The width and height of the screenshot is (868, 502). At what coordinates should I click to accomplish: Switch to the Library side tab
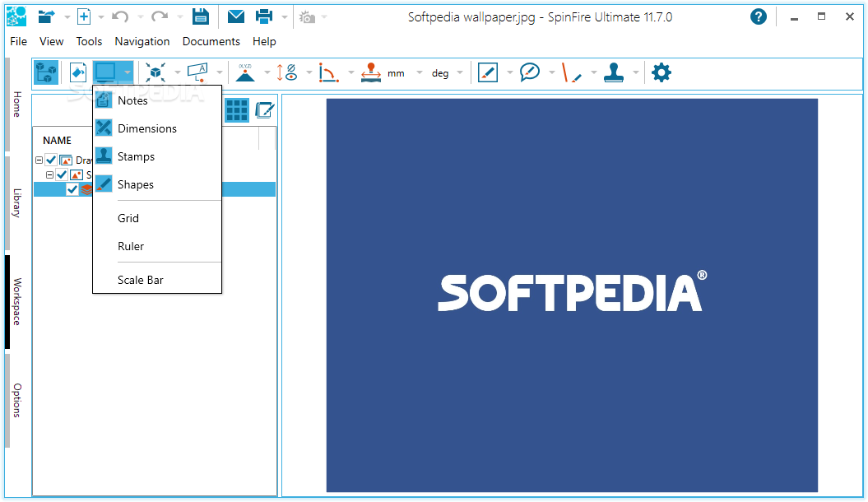(x=17, y=202)
